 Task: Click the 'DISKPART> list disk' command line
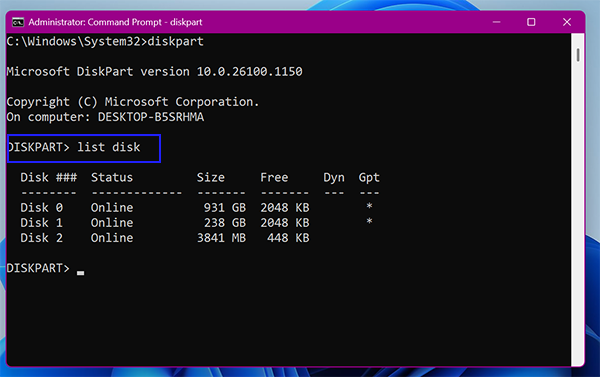pos(74,147)
